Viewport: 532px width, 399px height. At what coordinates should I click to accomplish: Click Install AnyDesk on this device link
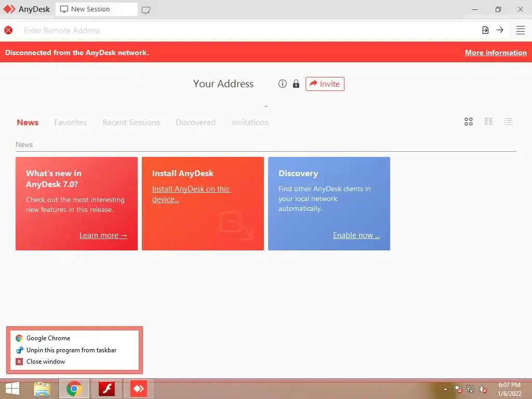pyautogui.click(x=191, y=194)
